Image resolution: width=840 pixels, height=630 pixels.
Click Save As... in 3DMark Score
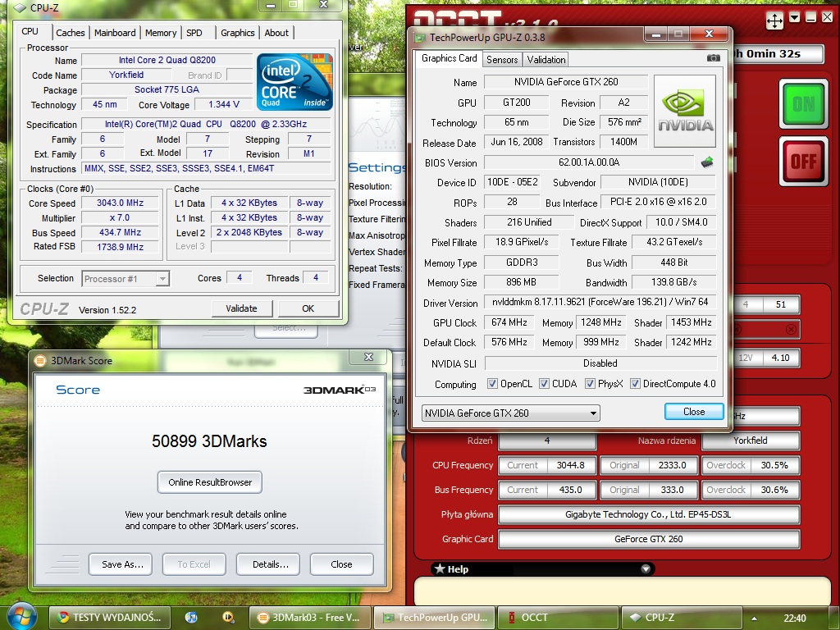(x=121, y=564)
